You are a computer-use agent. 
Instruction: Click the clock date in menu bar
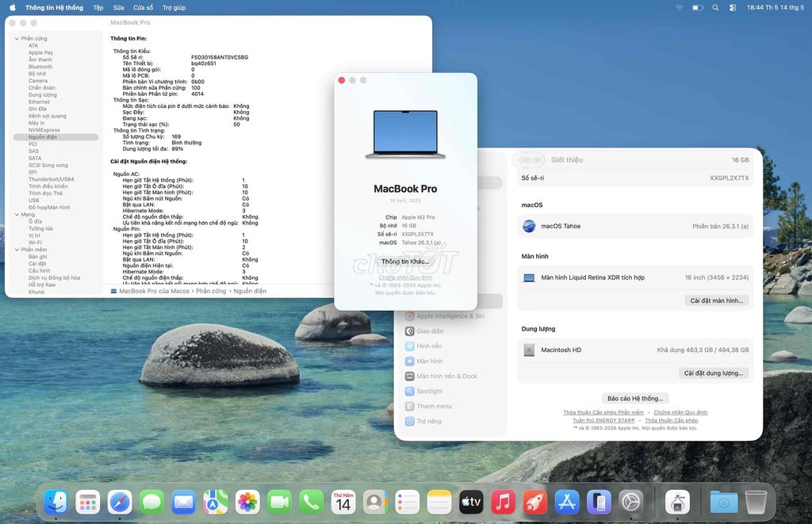776,8
